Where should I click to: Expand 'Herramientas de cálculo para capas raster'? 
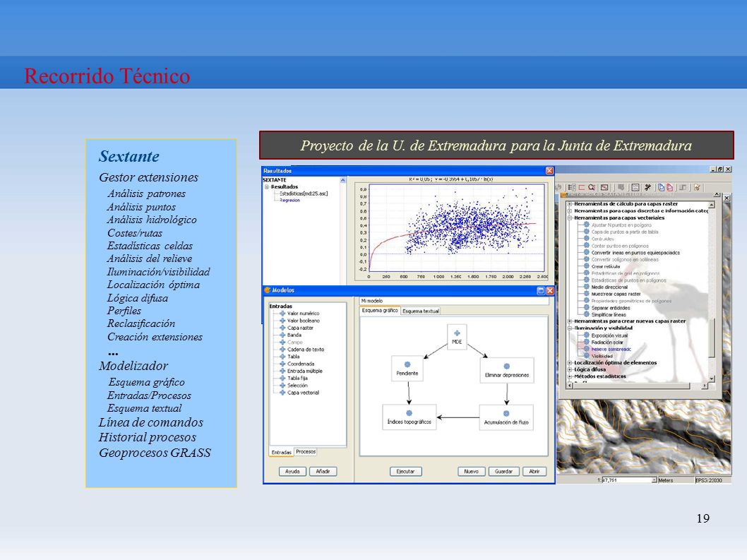[x=569, y=204]
